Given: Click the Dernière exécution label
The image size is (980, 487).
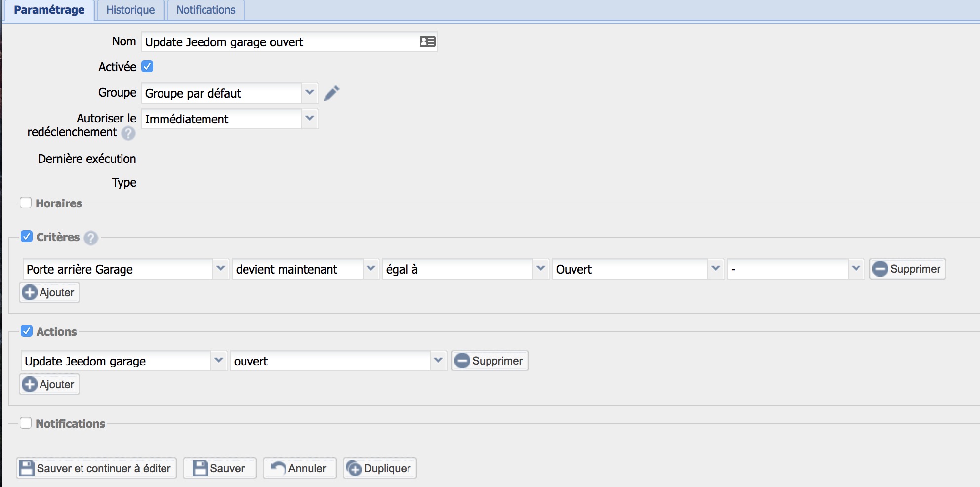Looking at the screenshot, I should (x=87, y=159).
